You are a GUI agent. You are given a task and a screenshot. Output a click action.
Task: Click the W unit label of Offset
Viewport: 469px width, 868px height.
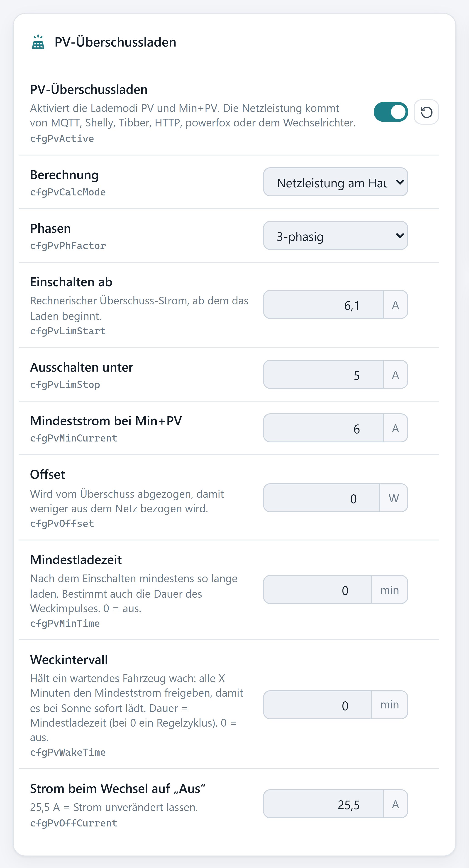pyautogui.click(x=393, y=498)
